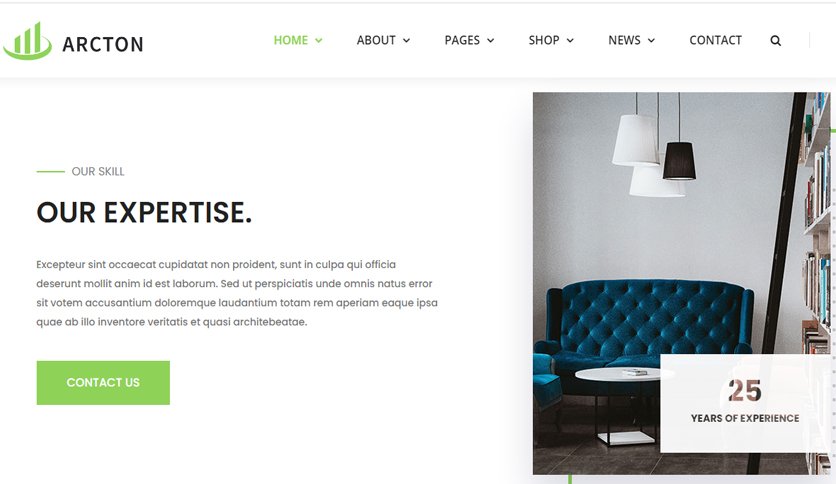Click the search magnifier icon
836x484 pixels.
coord(776,41)
